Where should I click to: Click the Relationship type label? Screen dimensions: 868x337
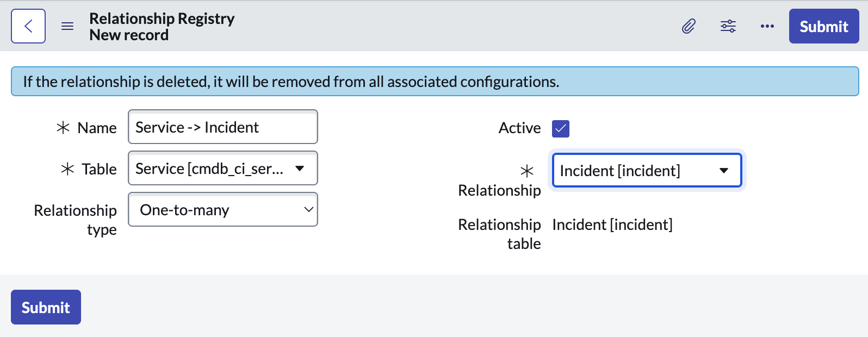point(76,220)
